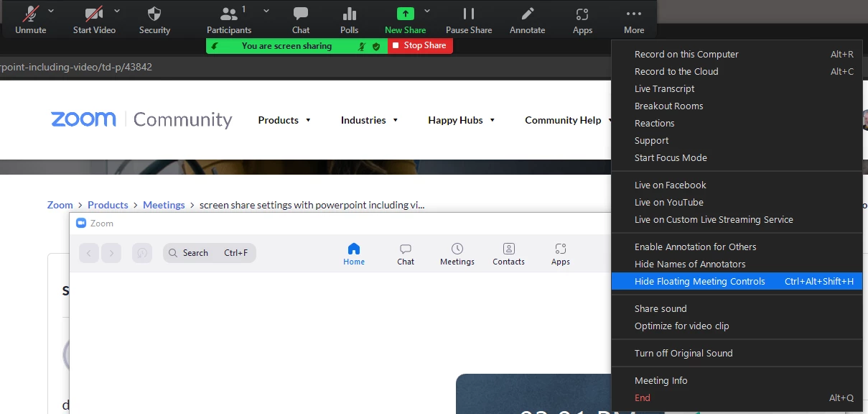Choose Live on Custom Live Streaming Service
The image size is (868, 414).
[x=737, y=219]
